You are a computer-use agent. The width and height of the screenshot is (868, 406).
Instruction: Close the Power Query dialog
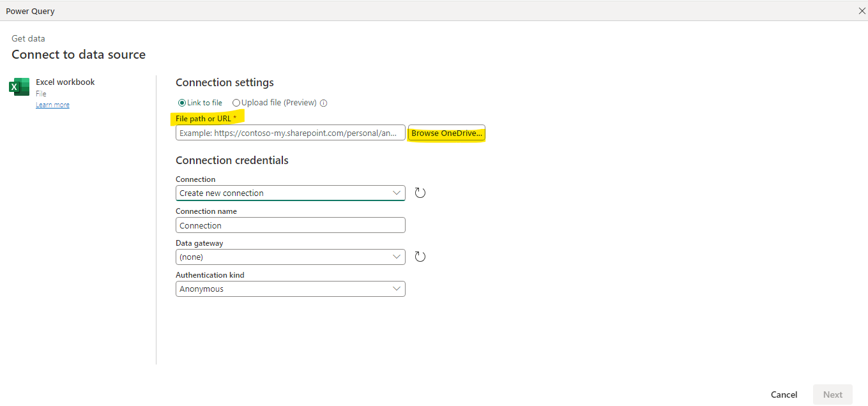click(x=861, y=10)
